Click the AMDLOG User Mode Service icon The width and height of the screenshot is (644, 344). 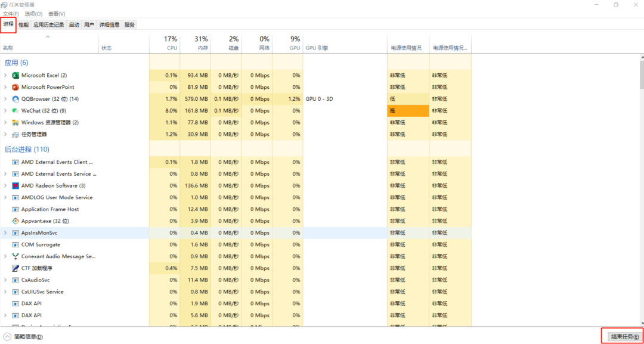16,197
